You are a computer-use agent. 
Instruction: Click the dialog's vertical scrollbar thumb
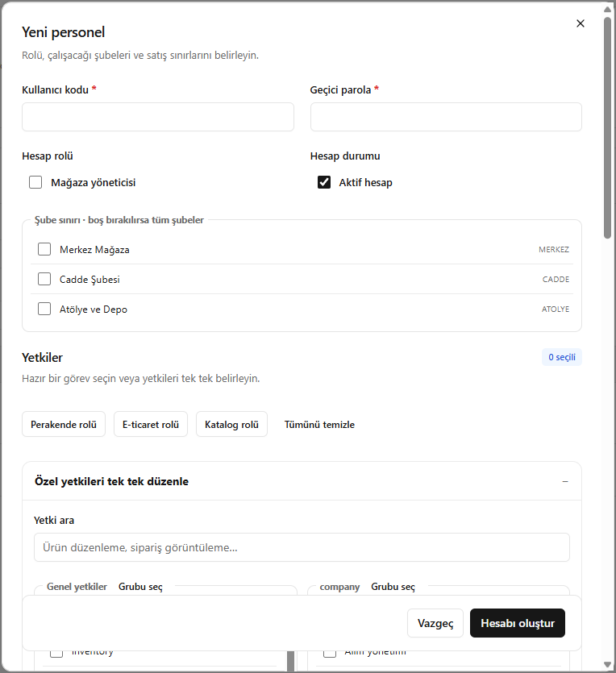607,127
